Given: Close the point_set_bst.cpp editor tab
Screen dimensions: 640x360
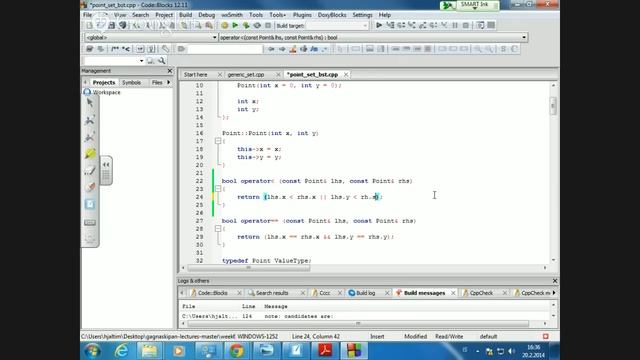Looking at the screenshot, I should pos(346,75).
